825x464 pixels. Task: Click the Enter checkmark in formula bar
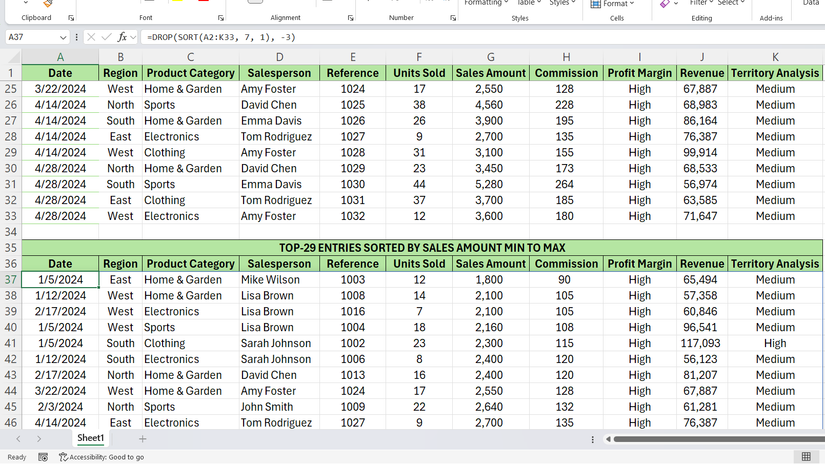tap(107, 37)
